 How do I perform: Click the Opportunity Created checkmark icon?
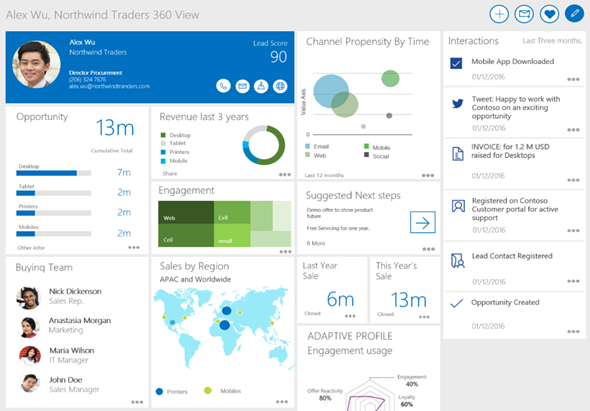pos(457,303)
